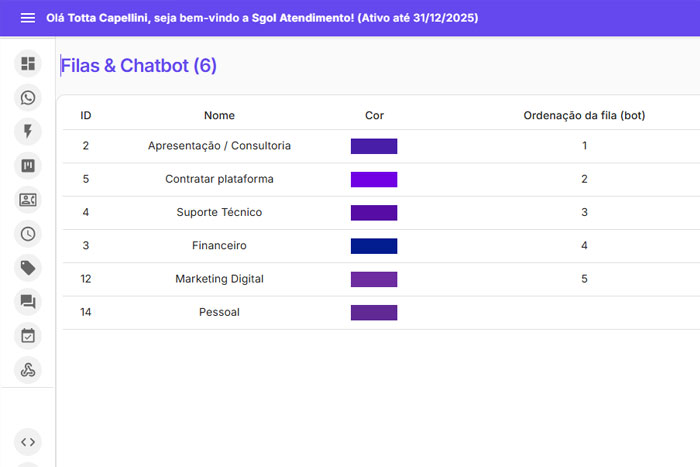Open the clock schedules icon
The image size is (700, 467).
(28, 234)
